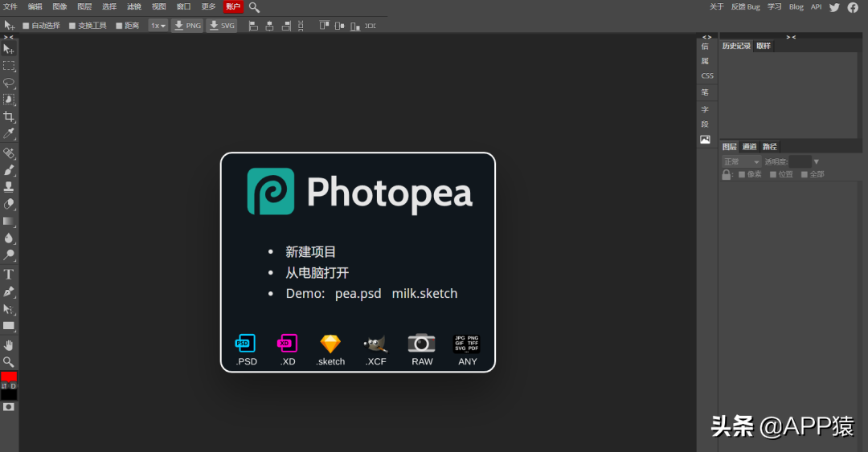Open the 编辑 menu
The width and height of the screenshot is (868, 452).
[35, 6]
